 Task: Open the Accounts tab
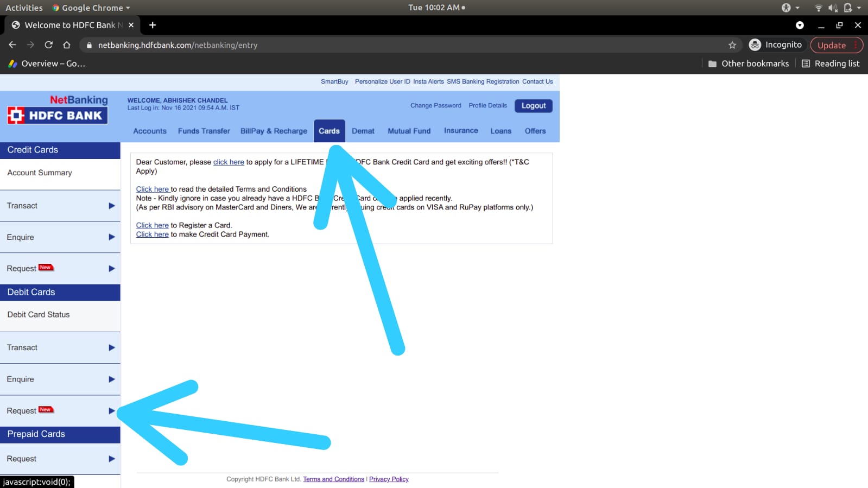point(150,131)
